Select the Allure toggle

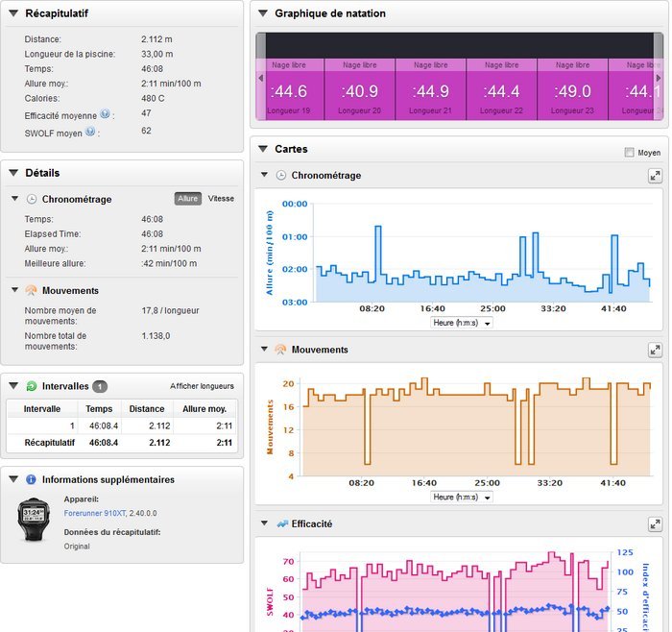click(x=188, y=199)
